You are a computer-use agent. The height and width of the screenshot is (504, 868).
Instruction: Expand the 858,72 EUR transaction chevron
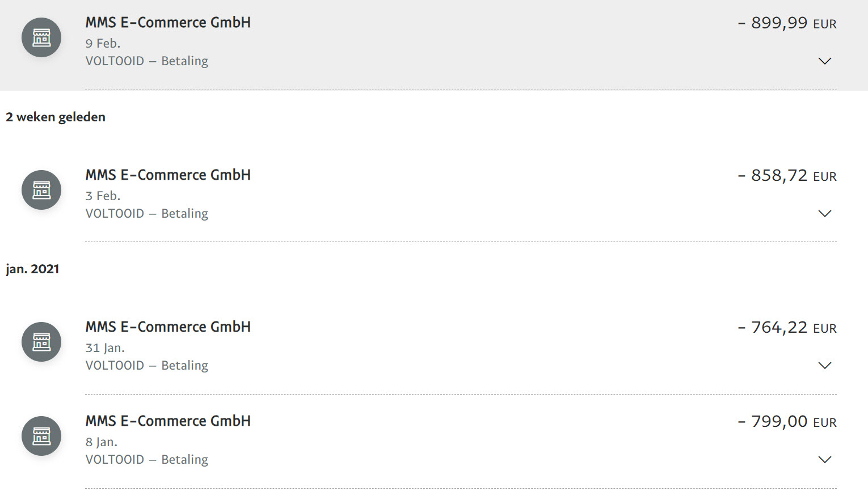coord(824,214)
